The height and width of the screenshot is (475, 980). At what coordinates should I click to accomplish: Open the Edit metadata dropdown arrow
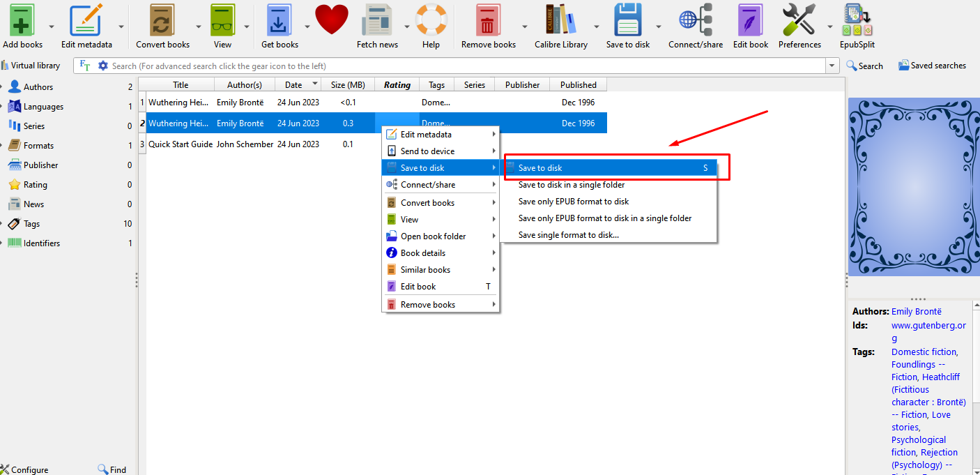click(121, 27)
